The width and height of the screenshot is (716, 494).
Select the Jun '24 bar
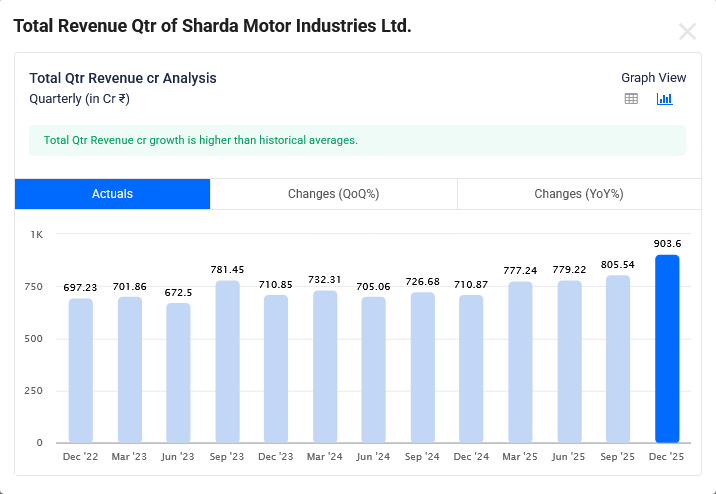pos(374,370)
